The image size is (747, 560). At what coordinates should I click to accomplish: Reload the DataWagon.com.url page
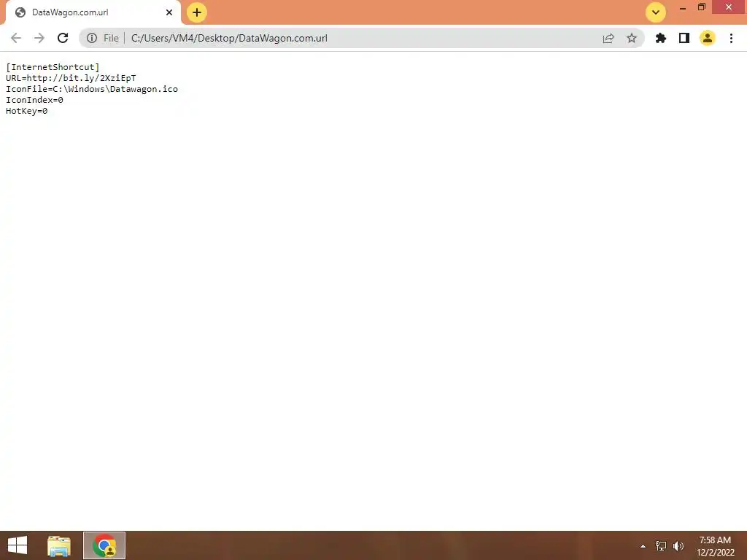(x=63, y=38)
